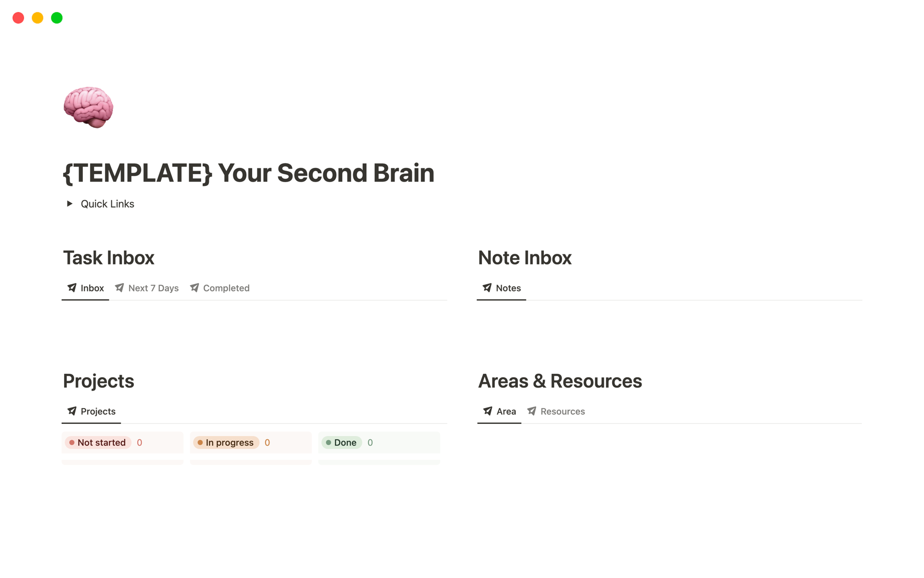Click the brain emoji page icon
The height and width of the screenshot is (578, 924).
(89, 107)
